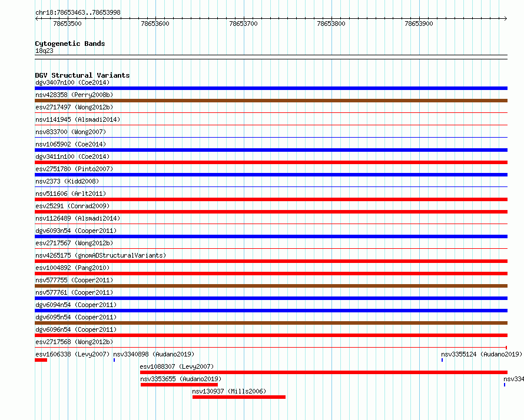Select the nsv3340898 (Audano2019) label

pos(154,354)
